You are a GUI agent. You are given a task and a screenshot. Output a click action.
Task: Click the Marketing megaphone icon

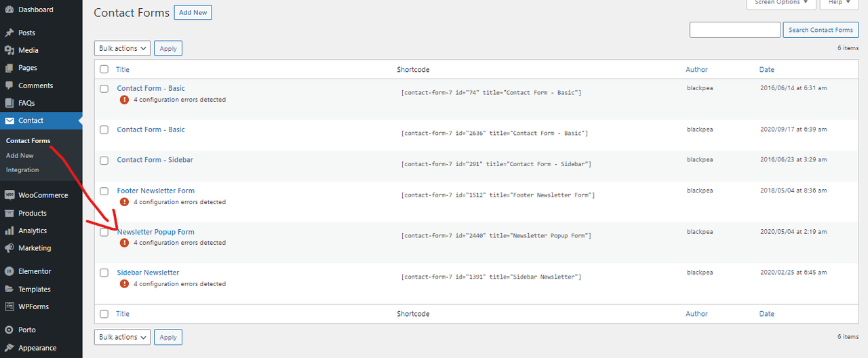[x=9, y=248]
